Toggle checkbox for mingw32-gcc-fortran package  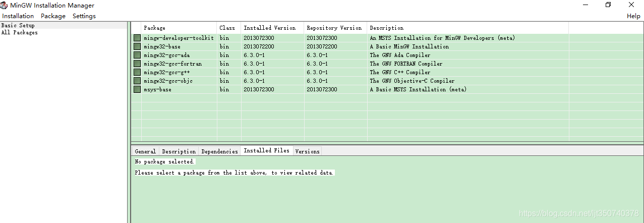click(137, 64)
